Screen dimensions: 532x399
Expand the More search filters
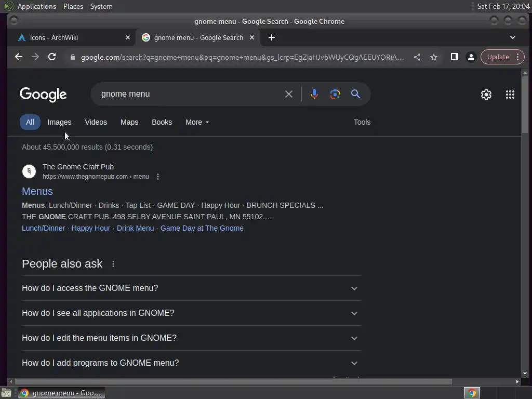click(197, 122)
